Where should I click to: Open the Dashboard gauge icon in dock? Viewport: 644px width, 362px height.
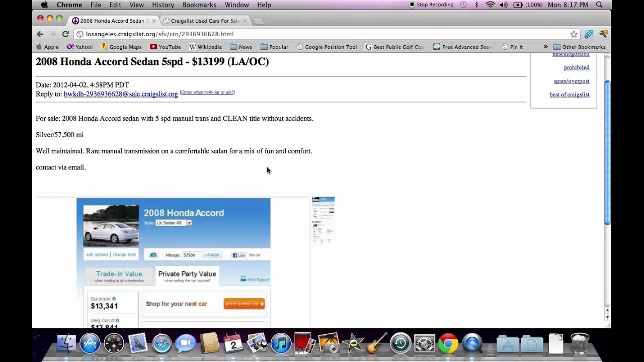click(114, 343)
